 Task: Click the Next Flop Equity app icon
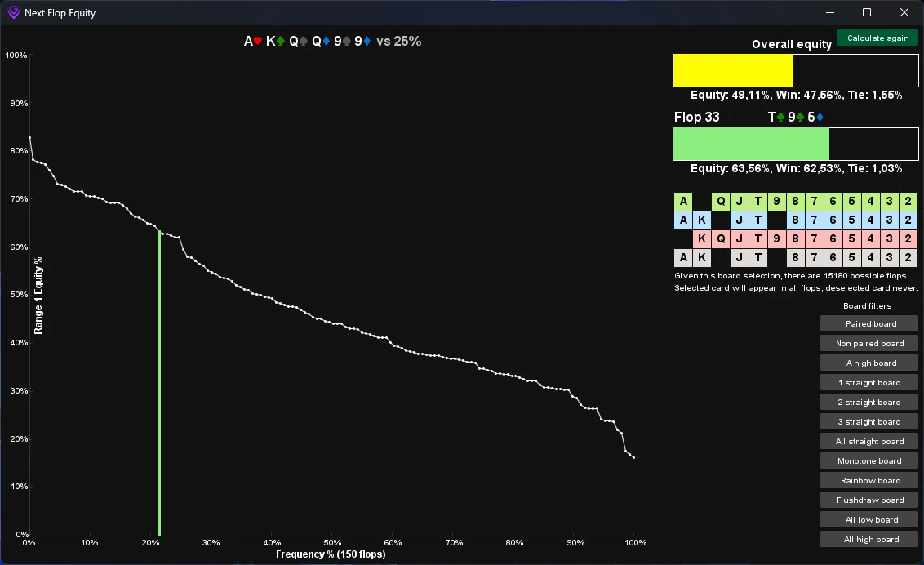tap(13, 13)
